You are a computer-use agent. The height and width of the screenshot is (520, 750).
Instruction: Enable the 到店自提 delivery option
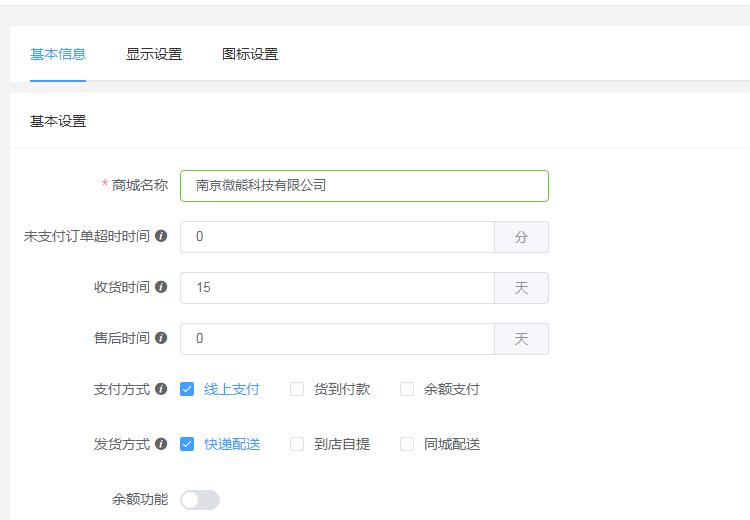point(297,444)
